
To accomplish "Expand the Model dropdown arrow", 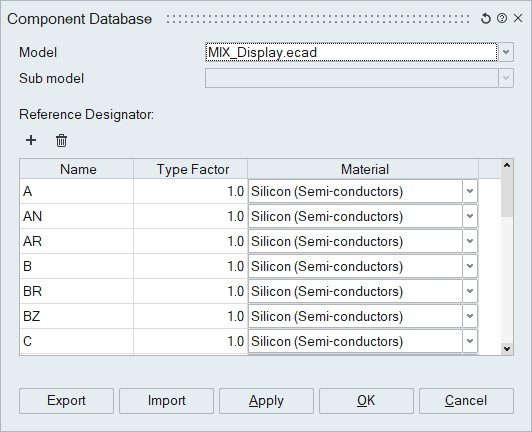I will 506,52.
